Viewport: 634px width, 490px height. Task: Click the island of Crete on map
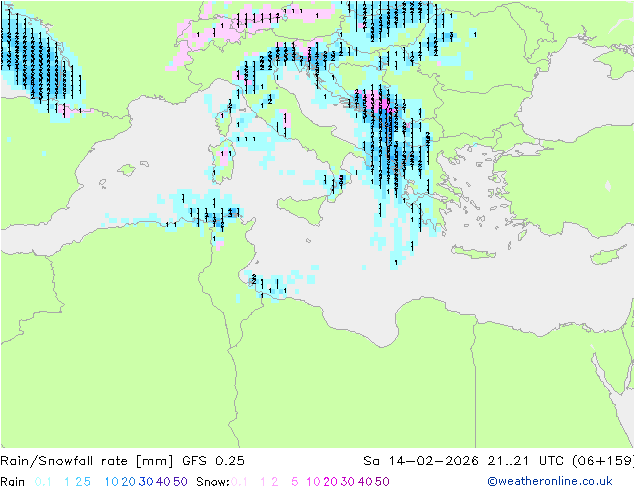click(473, 252)
